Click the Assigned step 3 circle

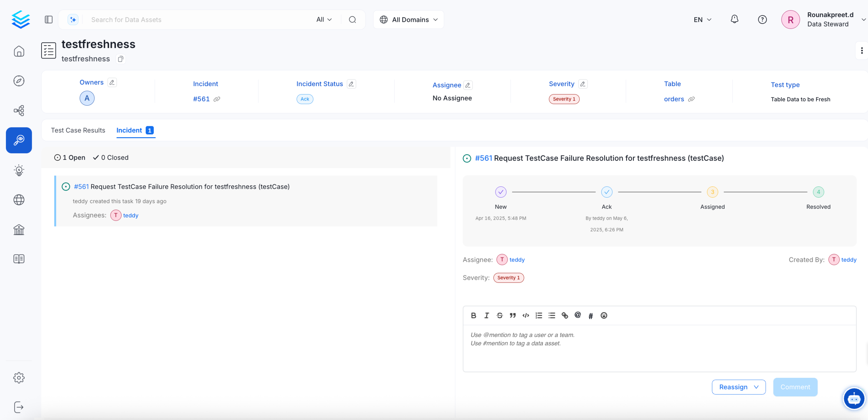coord(712,192)
